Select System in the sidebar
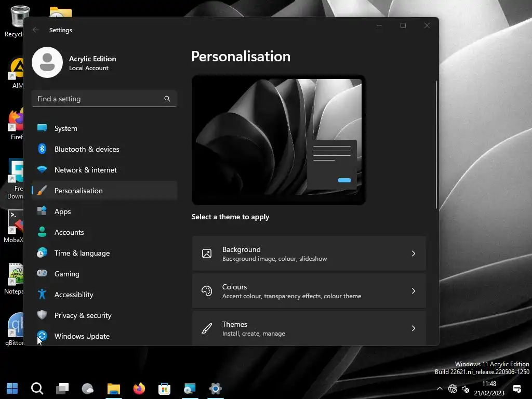Viewport: 532px width, 399px height. (x=104, y=128)
